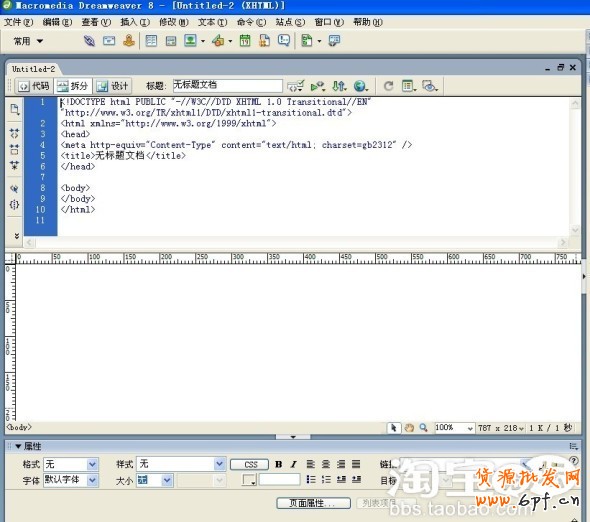Screen dimensions: 590x522
Task: Open the View Options icon menu
Action: (x=409, y=86)
